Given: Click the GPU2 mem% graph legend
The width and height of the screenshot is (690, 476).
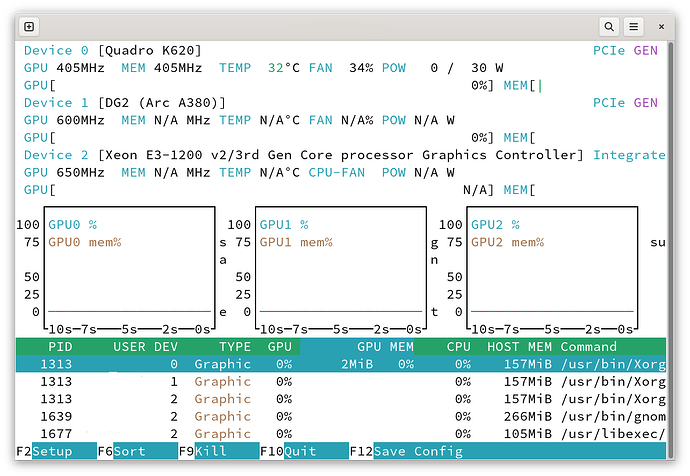Looking at the screenshot, I should coord(507,242).
